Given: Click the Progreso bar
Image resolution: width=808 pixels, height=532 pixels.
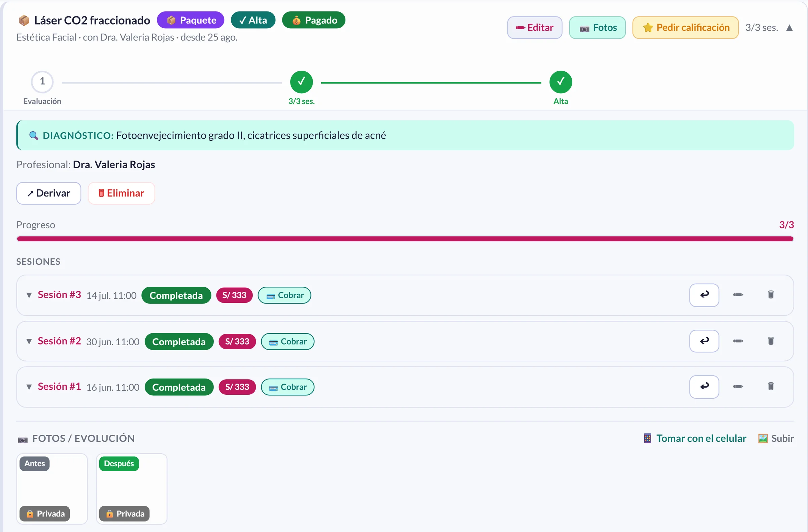Looking at the screenshot, I should 405,239.
